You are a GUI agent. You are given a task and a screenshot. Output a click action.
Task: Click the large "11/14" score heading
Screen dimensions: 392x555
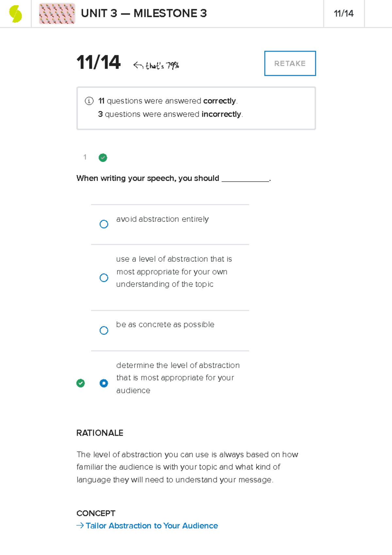tap(98, 62)
